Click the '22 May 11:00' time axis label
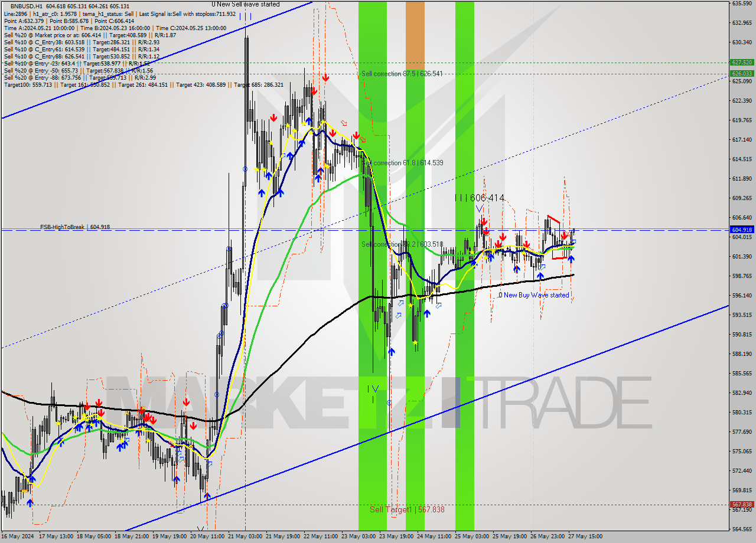756x543 pixels. (x=321, y=537)
